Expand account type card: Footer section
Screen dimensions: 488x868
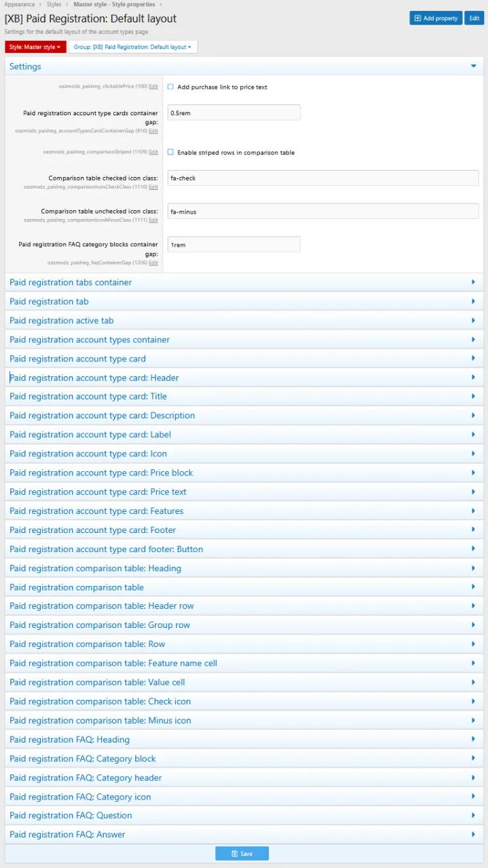pyautogui.click(x=244, y=530)
